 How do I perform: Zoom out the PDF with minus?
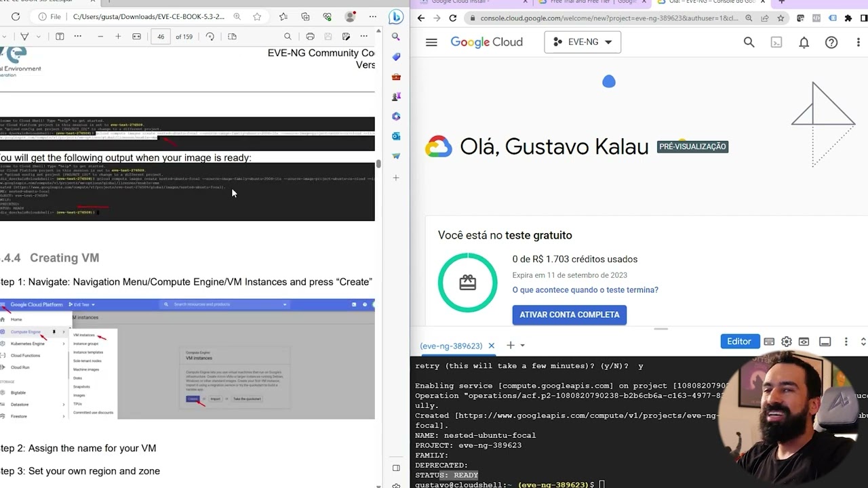coord(100,37)
